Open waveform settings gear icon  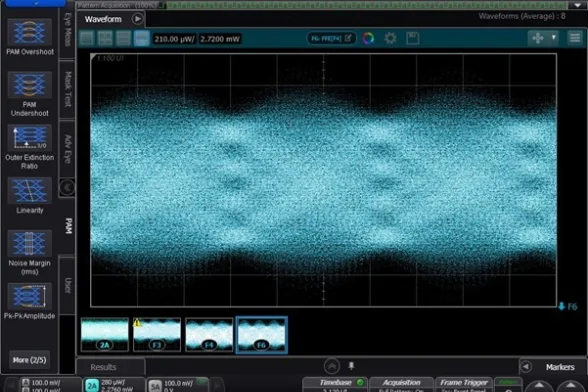point(390,38)
